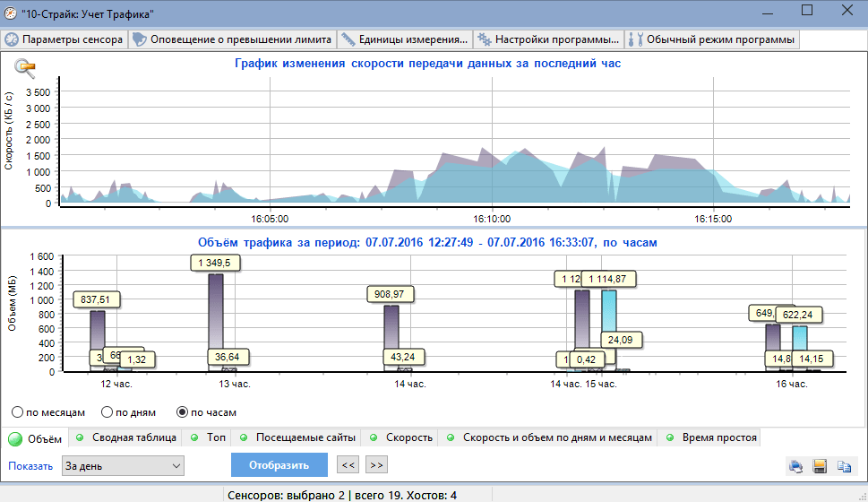This screenshot has width=868, height=502.
Task: Go to previous period with << button
Action: (348, 465)
